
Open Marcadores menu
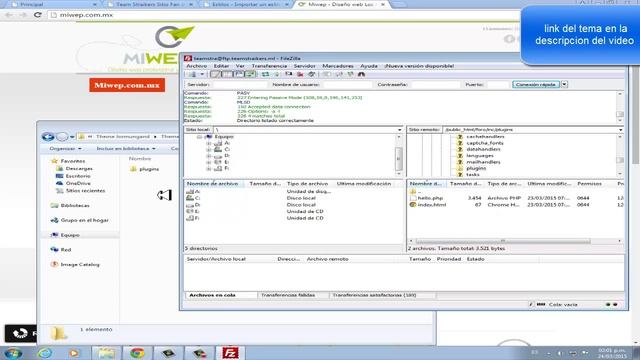(x=338, y=66)
